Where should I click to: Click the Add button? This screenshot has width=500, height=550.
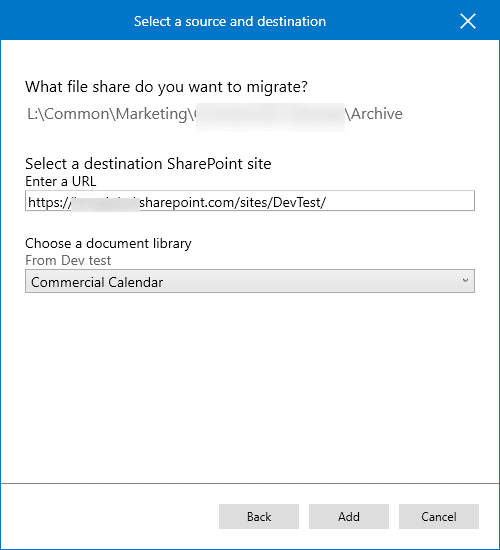349,516
